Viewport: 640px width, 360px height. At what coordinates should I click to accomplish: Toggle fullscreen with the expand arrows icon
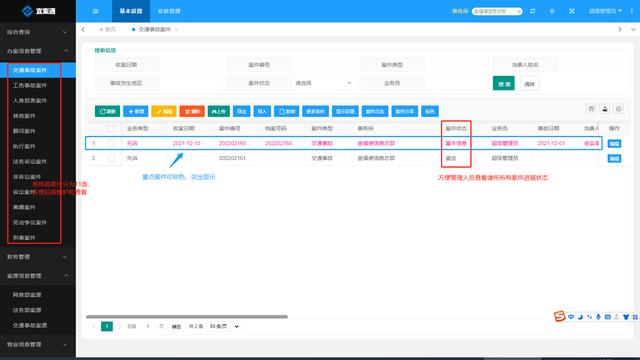coord(572,11)
